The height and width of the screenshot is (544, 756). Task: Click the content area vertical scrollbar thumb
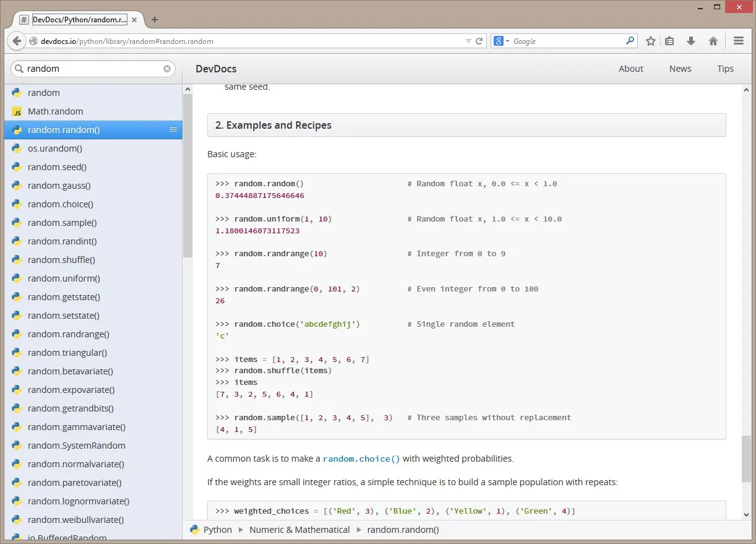[x=746, y=458]
